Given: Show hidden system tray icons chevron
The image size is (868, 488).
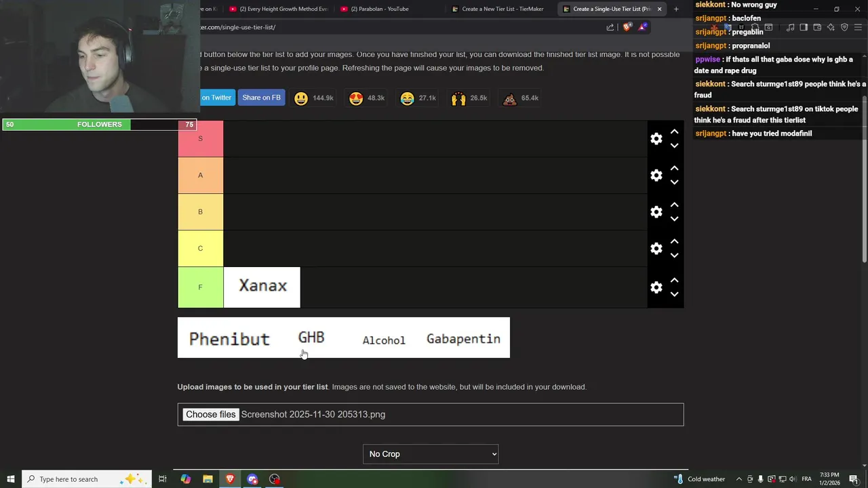Looking at the screenshot, I should (x=739, y=479).
